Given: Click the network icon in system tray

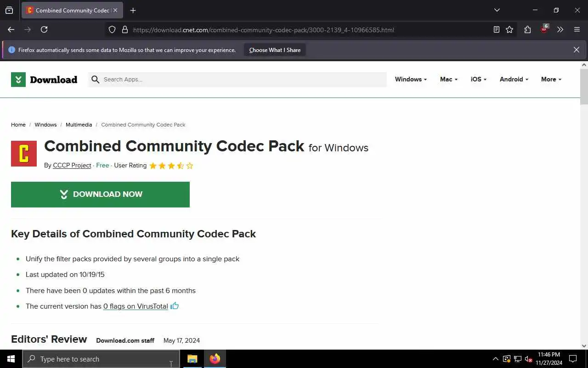Looking at the screenshot, I should click(x=518, y=359).
